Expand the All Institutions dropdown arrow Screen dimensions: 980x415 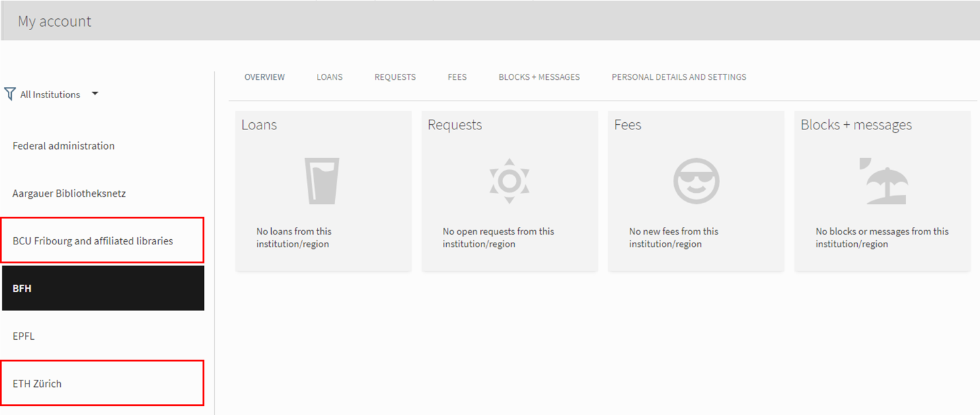tap(95, 94)
